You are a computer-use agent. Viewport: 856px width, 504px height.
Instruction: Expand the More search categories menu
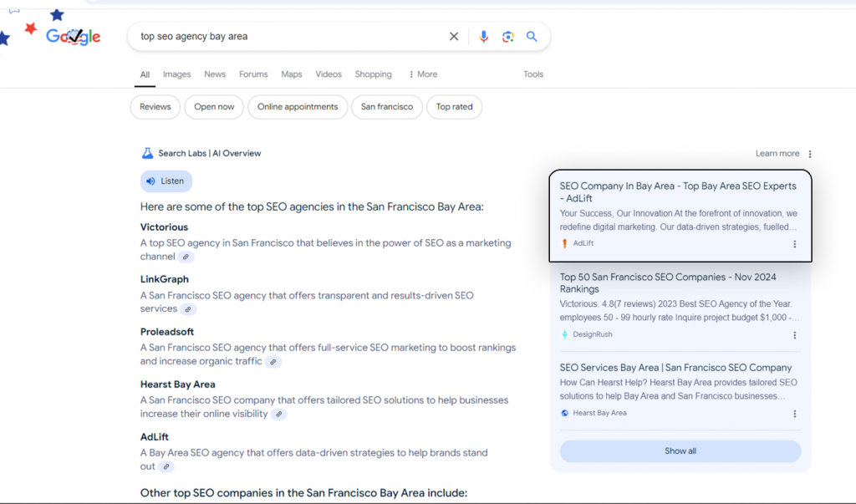pyautogui.click(x=421, y=74)
